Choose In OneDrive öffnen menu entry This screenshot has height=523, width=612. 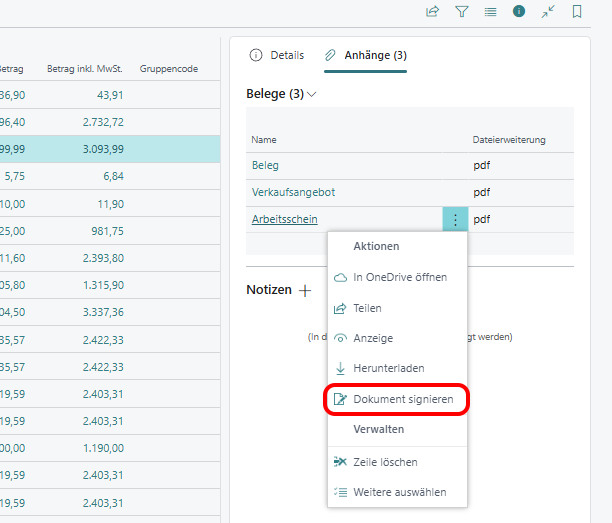(x=397, y=277)
